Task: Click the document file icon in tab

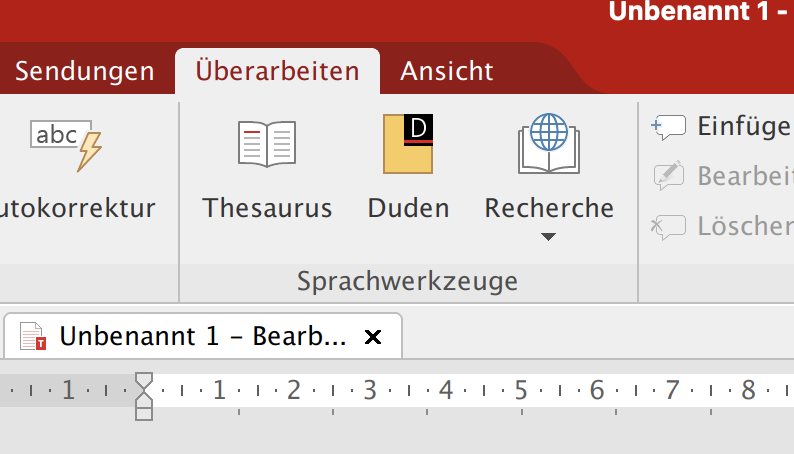Action: click(x=34, y=337)
